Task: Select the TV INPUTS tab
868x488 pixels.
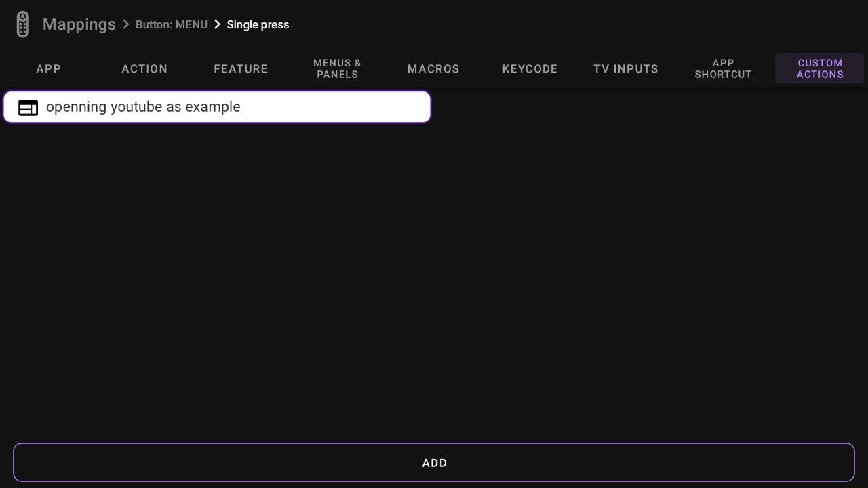Action: pos(626,68)
